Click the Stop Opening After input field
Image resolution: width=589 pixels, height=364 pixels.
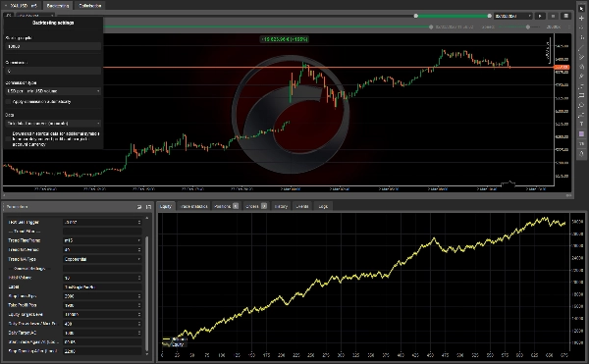102,351
